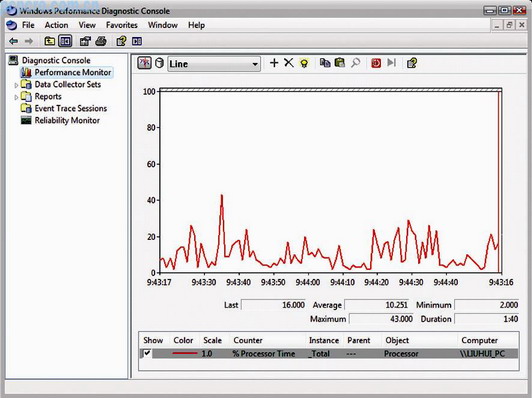Open the Action menu
This screenshot has height=398, width=532.
[56, 25]
